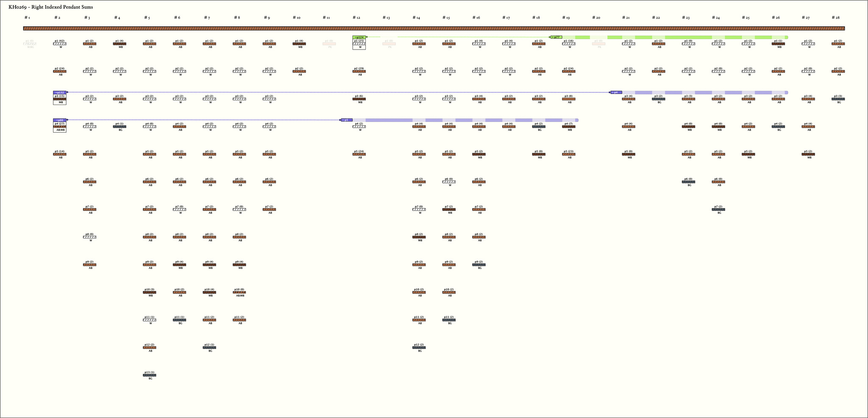The width and height of the screenshot is (868, 418).
Task: Select the p2 (29) cord in column 12
Action: [x=359, y=72]
